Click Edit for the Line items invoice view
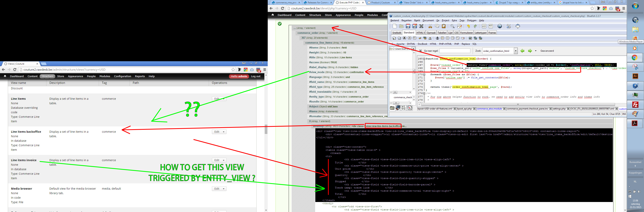This screenshot has width=644, height=212. (217, 160)
